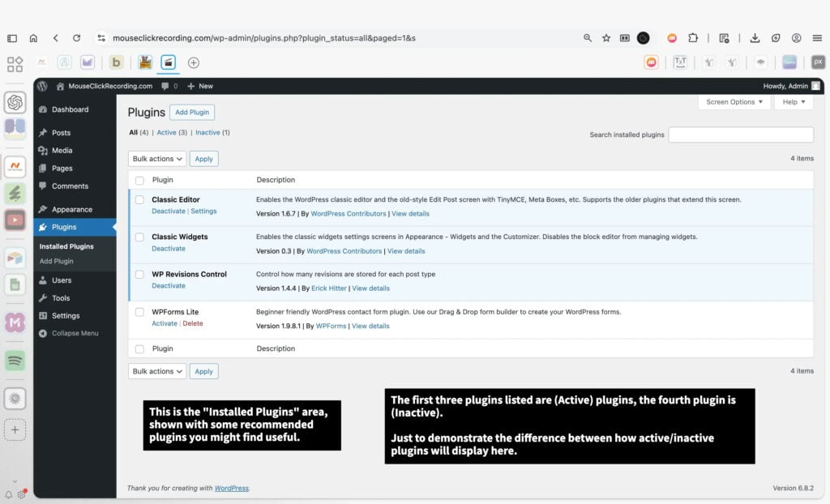The height and width of the screenshot is (504, 830).
Task: Activate the WPForms Lite plugin
Action: [164, 323]
